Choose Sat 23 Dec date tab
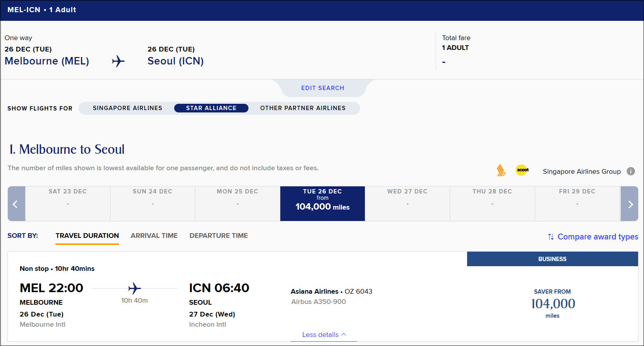The width and height of the screenshot is (644, 346). 68,204
